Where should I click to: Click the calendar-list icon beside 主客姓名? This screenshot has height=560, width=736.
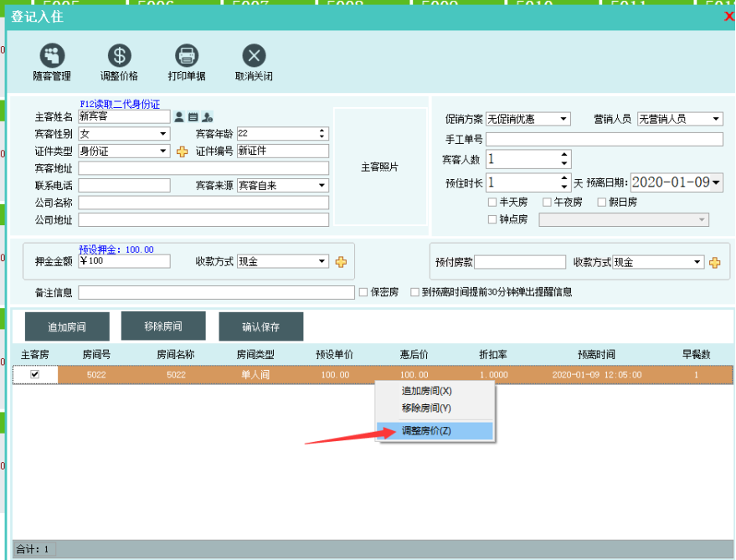pos(193,117)
